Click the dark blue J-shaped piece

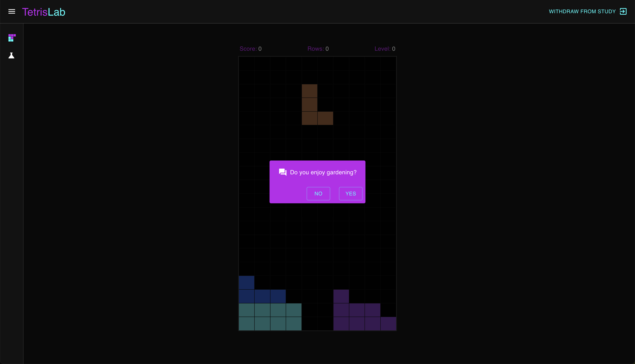[262, 296]
